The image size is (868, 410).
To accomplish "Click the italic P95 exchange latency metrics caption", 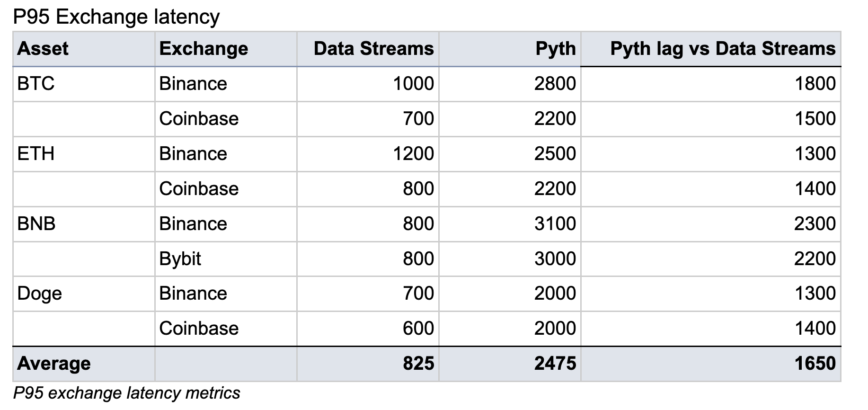I will (126, 393).
